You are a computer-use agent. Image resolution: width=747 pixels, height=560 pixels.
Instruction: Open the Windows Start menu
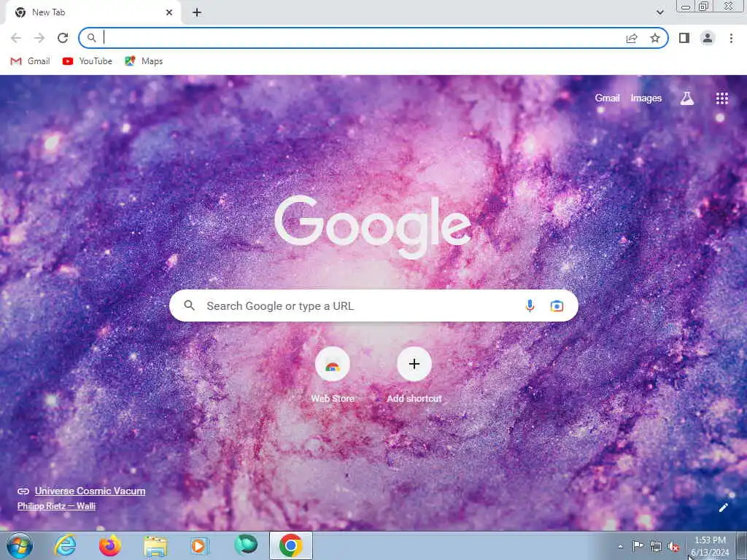tap(20, 545)
